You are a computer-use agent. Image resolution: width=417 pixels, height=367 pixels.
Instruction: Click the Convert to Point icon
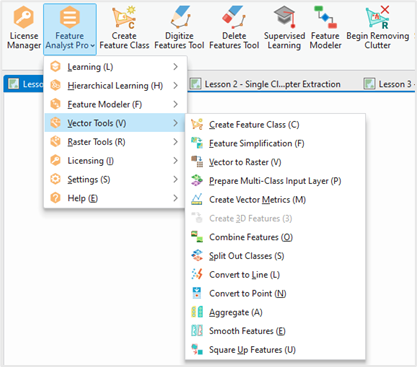pyautogui.click(x=197, y=293)
